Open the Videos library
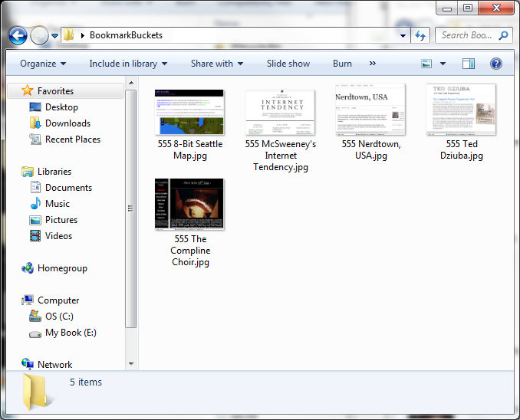 click(x=59, y=236)
